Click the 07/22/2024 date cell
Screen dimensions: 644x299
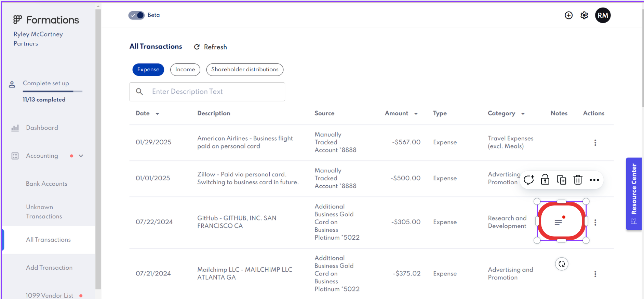point(154,222)
